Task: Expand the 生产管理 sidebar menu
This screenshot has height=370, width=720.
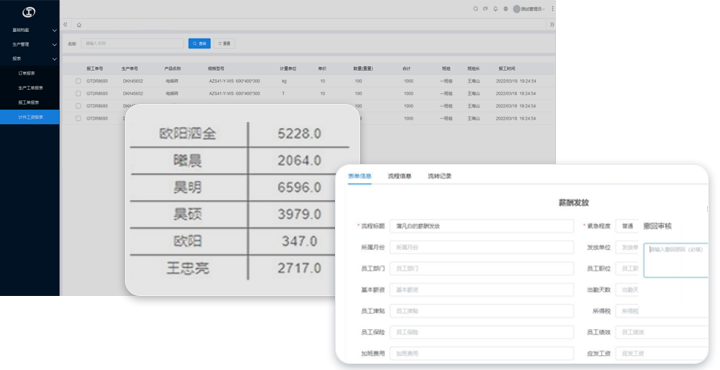Action: (x=30, y=44)
